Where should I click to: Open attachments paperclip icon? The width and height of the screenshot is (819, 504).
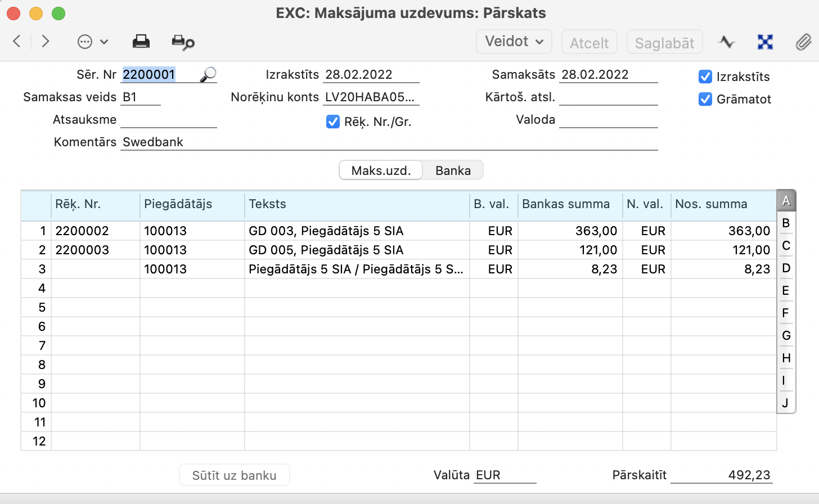[x=803, y=42]
